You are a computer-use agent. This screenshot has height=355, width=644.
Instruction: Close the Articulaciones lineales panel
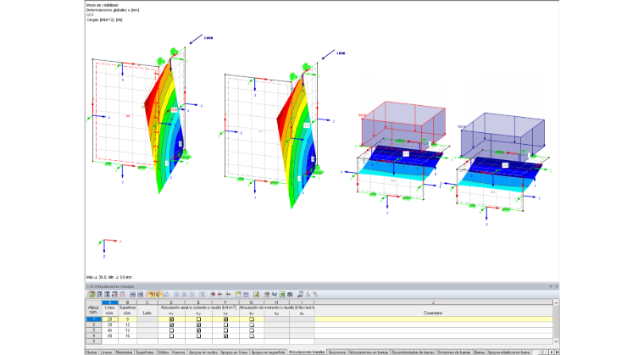coord(557,286)
